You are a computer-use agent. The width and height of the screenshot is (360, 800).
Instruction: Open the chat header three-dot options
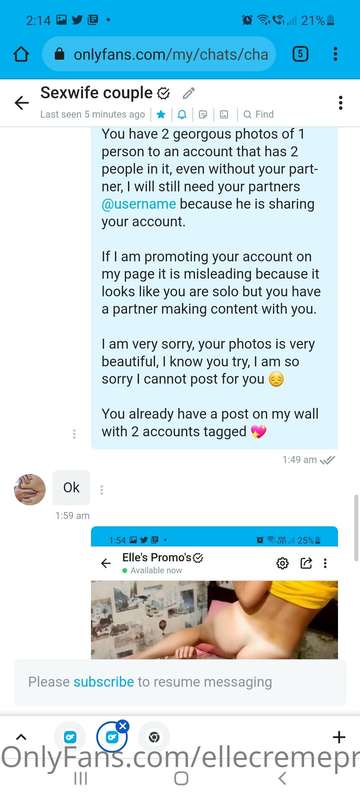tap(340, 103)
